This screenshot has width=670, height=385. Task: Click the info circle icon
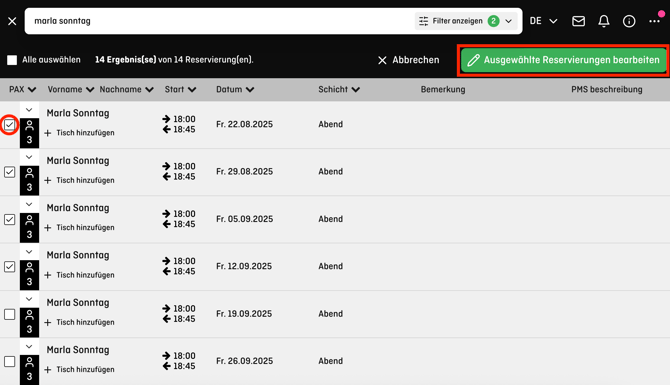pyautogui.click(x=629, y=21)
